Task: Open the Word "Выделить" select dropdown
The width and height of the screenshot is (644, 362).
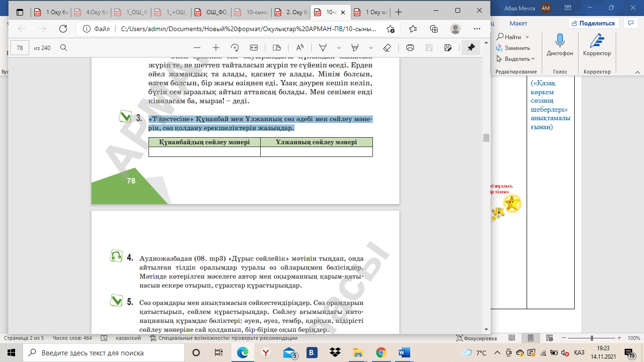Action: point(515,59)
